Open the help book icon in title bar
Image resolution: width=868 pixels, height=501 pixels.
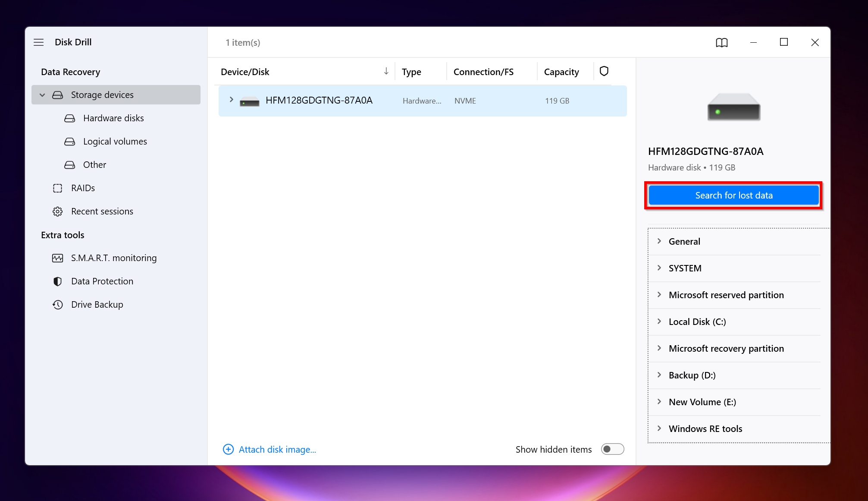pyautogui.click(x=721, y=42)
